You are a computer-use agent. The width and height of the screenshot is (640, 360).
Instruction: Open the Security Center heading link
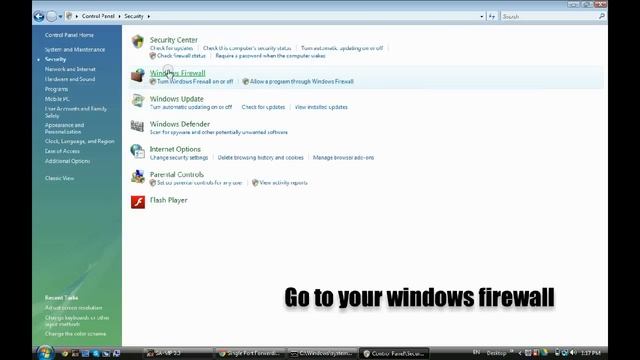(x=173, y=40)
